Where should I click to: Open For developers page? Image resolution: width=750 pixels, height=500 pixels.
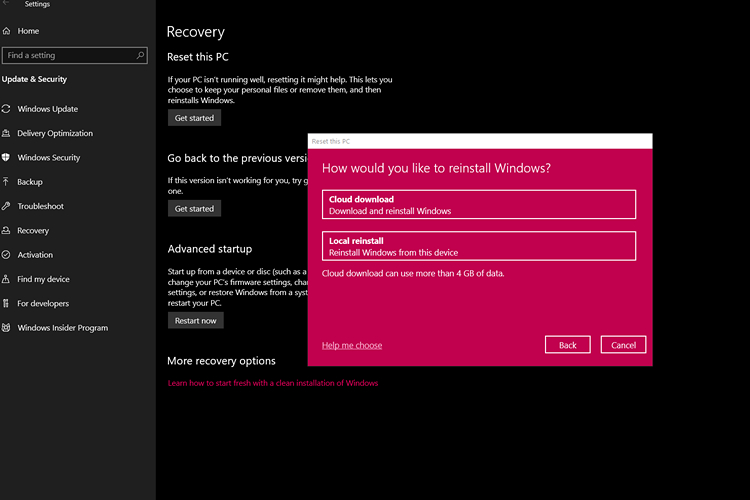[x=43, y=303]
